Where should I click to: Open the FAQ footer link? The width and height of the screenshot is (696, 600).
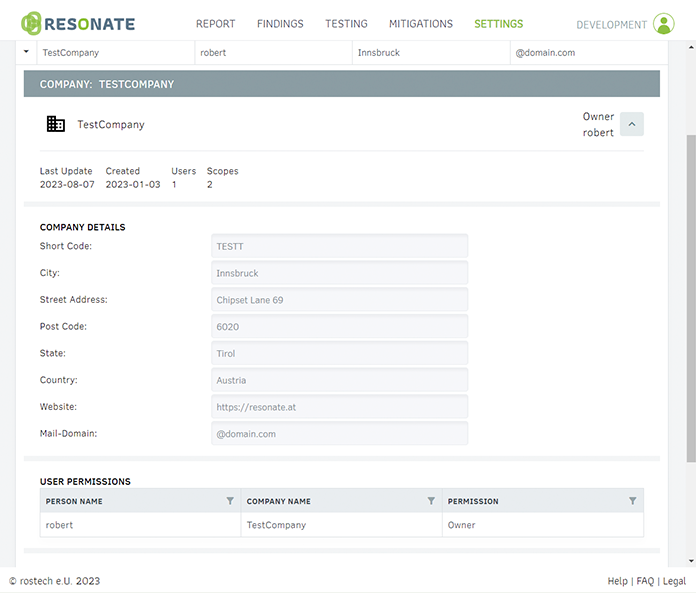click(645, 581)
